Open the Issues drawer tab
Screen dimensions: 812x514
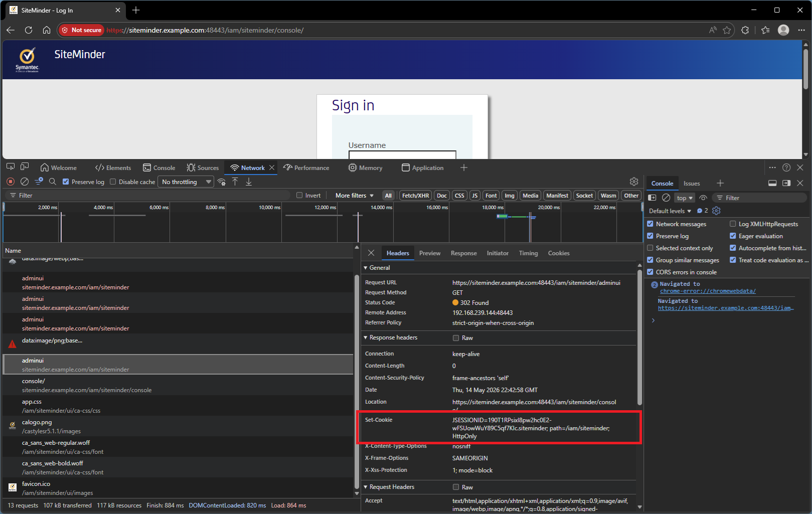(x=692, y=184)
